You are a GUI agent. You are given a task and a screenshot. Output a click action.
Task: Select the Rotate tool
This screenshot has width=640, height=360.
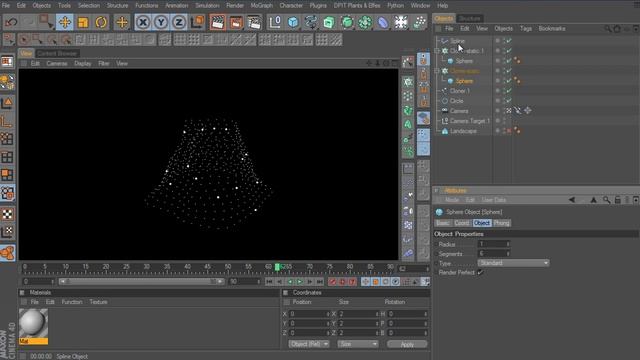[x=101, y=22]
